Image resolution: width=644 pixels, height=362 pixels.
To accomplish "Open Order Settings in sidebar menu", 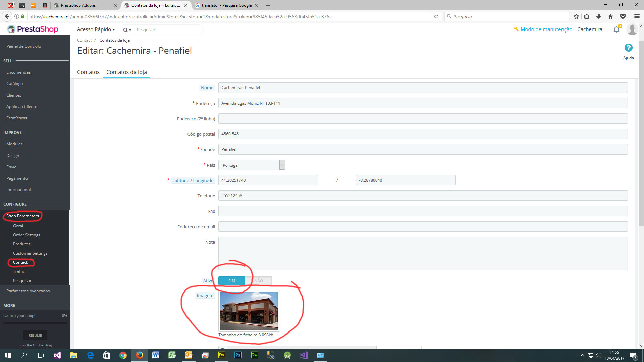I will click(26, 235).
